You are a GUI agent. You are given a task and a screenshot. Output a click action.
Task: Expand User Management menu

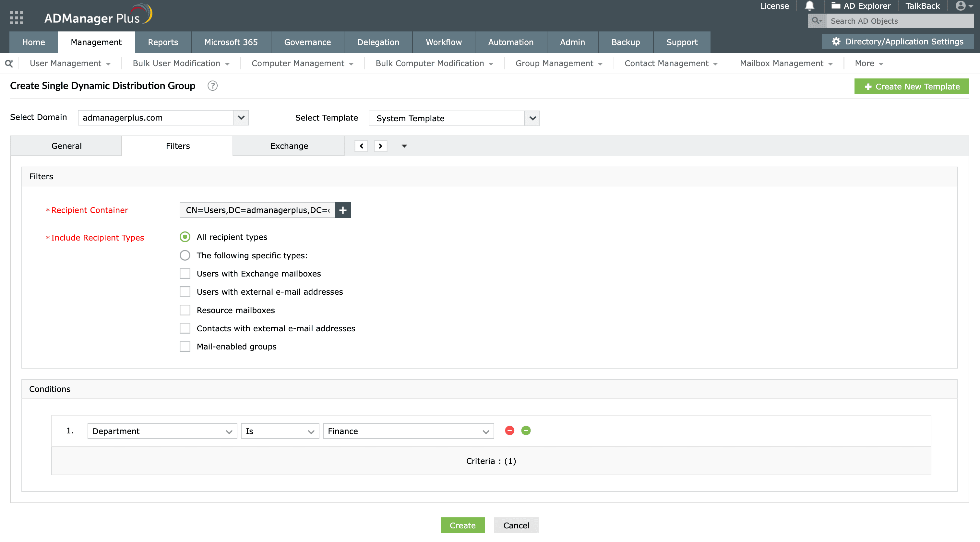pos(70,63)
